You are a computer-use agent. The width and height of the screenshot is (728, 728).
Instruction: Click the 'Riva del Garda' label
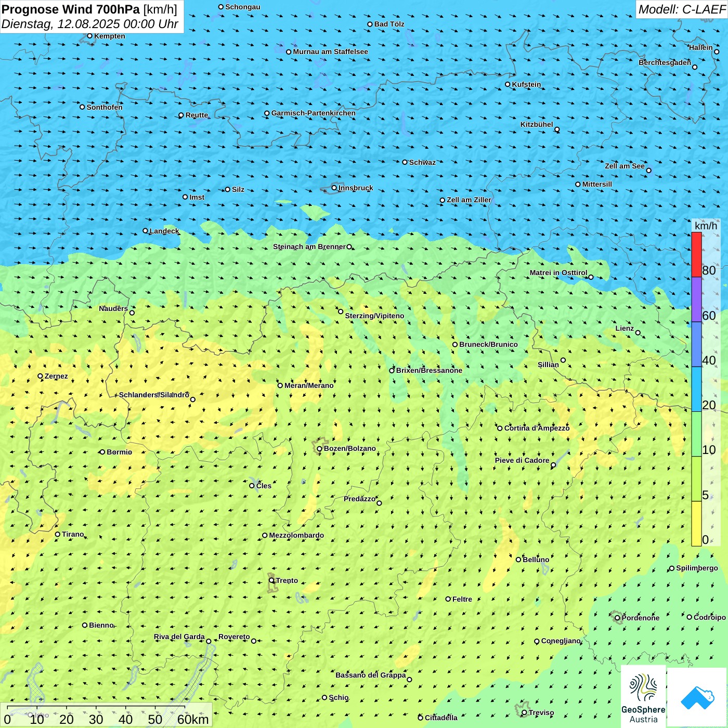(179, 636)
